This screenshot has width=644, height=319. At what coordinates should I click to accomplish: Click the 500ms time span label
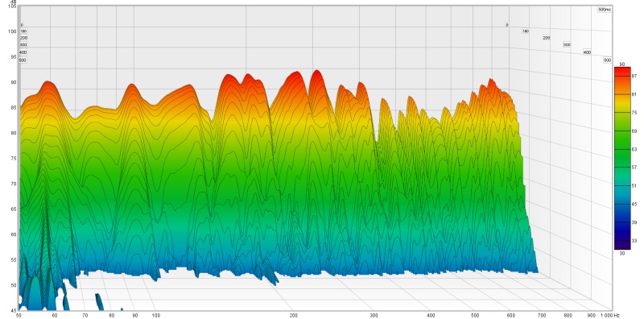click(x=605, y=9)
